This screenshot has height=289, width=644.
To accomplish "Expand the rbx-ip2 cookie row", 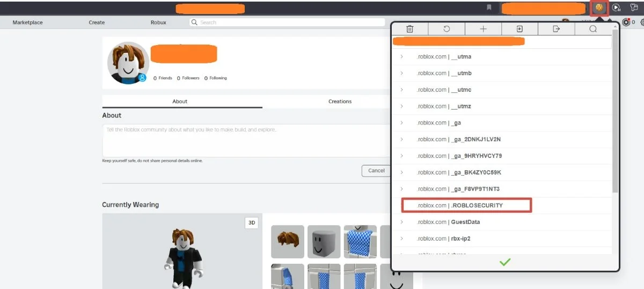I will point(401,239).
